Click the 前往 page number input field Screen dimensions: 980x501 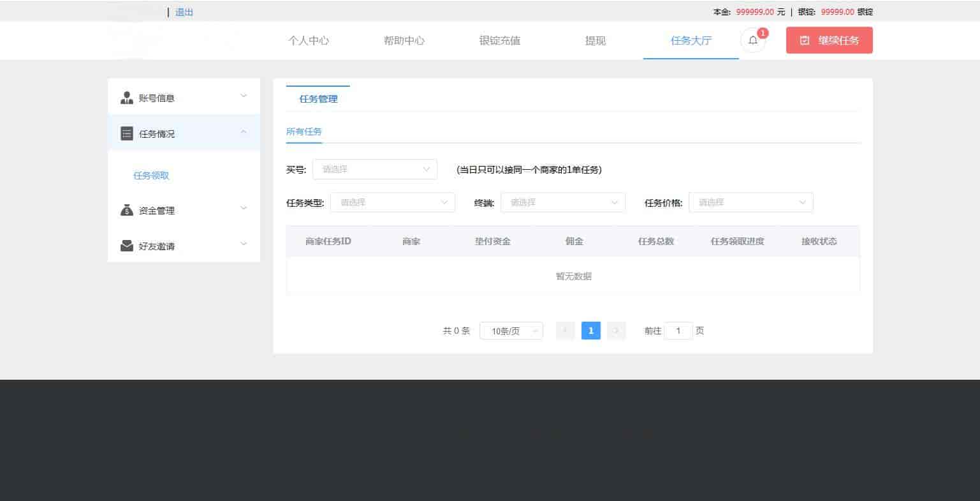pyautogui.click(x=678, y=331)
